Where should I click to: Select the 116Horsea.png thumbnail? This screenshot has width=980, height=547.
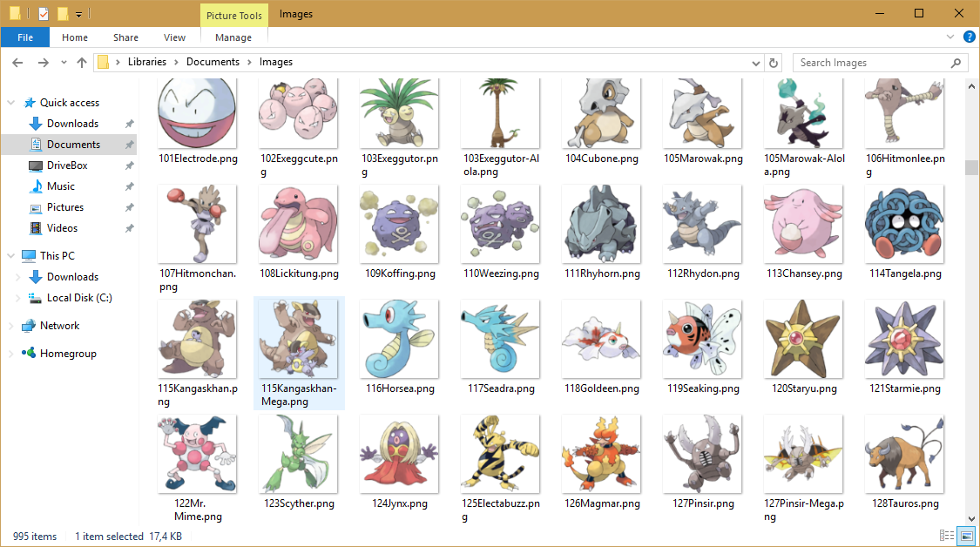(399, 339)
